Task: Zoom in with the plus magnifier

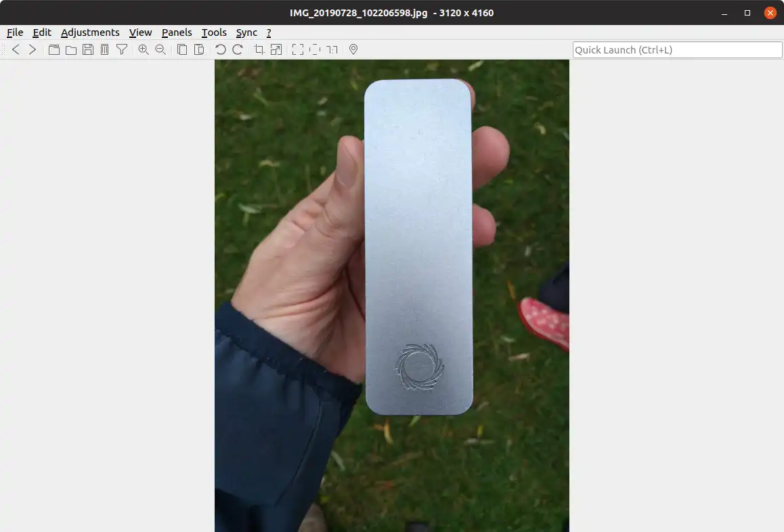Action: click(144, 49)
